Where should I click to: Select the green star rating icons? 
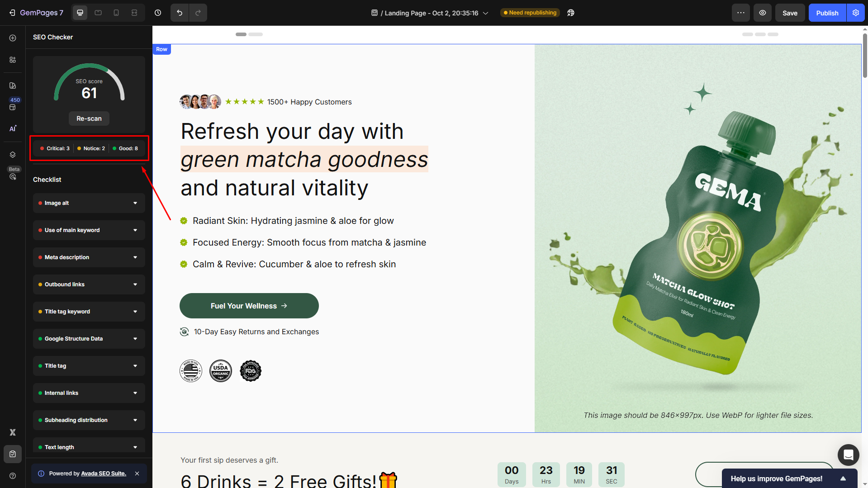click(245, 102)
